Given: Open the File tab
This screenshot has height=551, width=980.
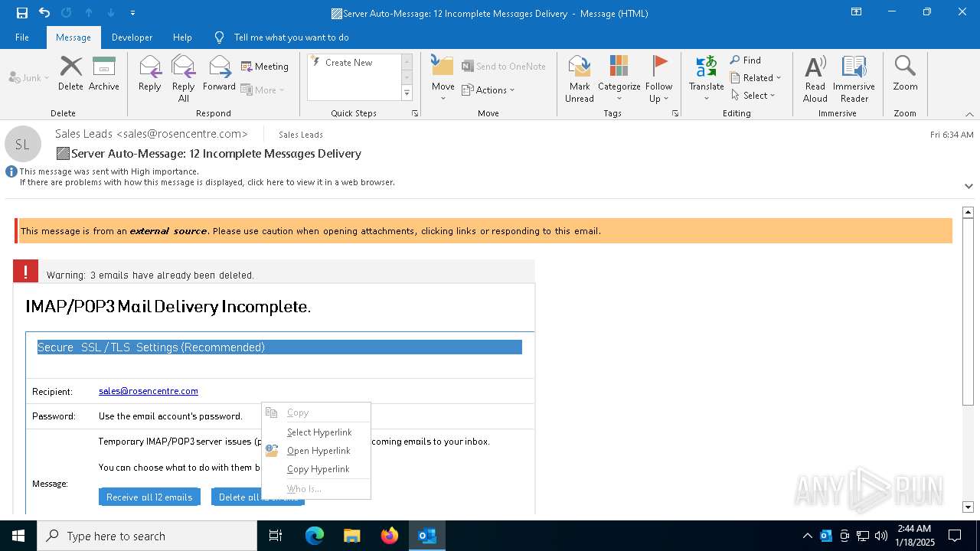Looking at the screenshot, I should [x=22, y=37].
